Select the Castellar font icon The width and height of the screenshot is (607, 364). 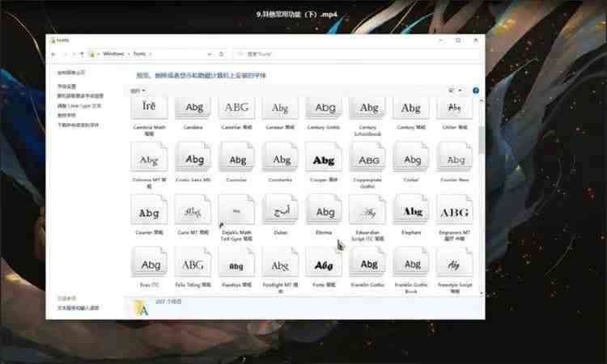pyautogui.click(x=236, y=108)
